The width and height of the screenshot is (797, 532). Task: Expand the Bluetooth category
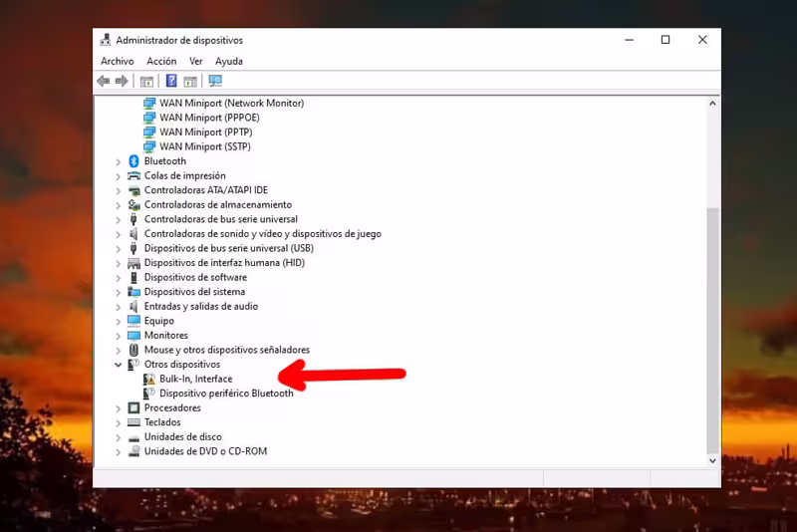pos(118,162)
